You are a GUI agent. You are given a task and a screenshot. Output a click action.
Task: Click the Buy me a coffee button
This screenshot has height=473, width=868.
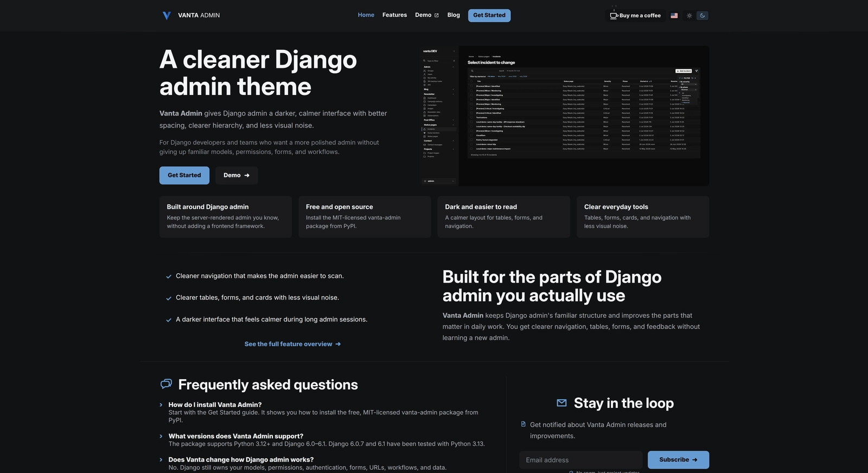[635, 15]
